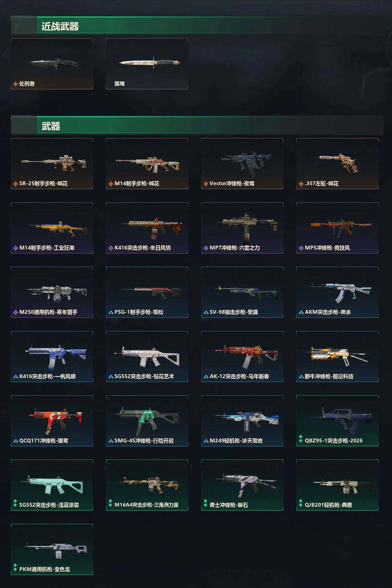Click the orange rarity icon beside SR-25射手步枪-缄花
Viewport: 392px width, 588px height.
pyautogui.click(x=15, y=184)
